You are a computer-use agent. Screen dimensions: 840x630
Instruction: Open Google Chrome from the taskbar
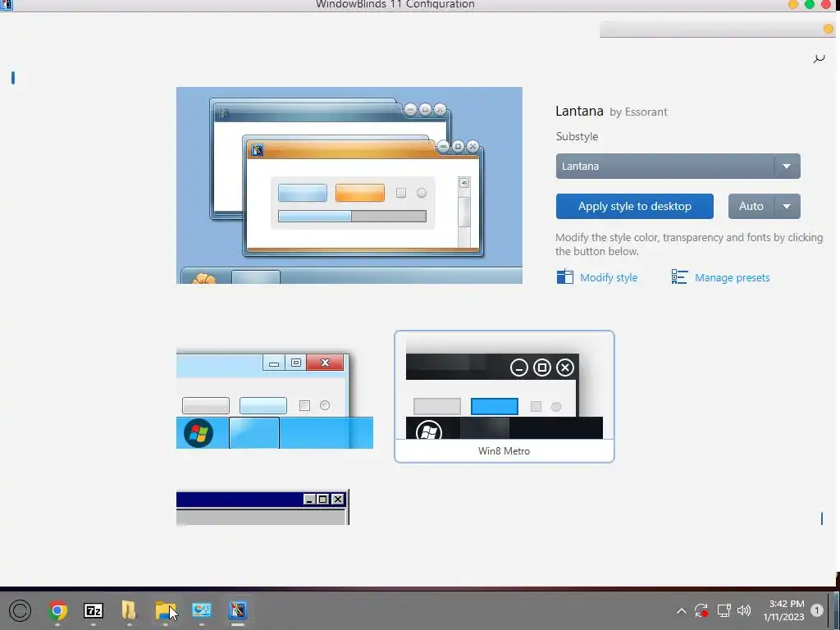pos(57,610)
